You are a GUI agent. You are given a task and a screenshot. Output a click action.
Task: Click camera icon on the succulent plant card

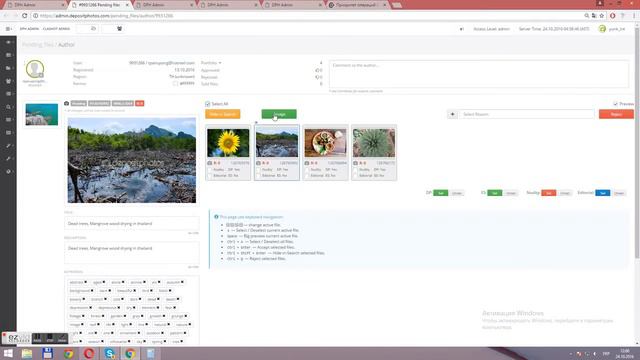tap(356, 163)
